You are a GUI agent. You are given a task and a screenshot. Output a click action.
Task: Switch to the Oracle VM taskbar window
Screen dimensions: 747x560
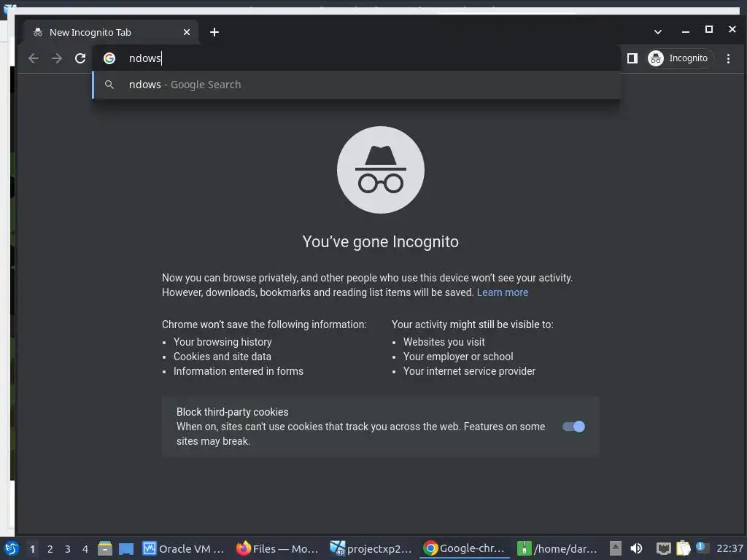183,548
